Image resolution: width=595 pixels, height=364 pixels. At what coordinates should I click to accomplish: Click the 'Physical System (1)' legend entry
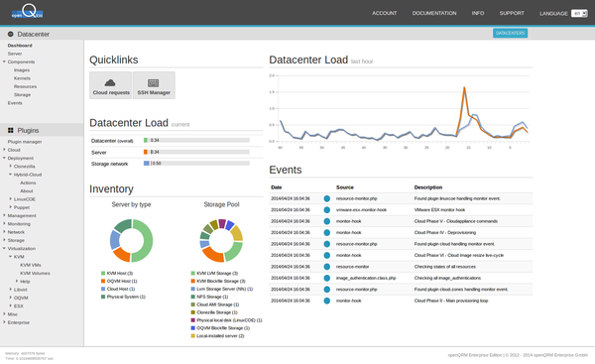pos(123,297)
